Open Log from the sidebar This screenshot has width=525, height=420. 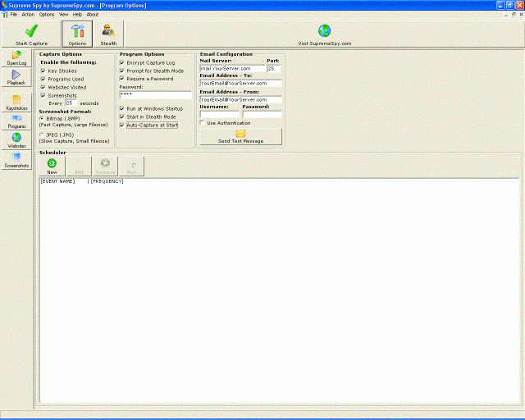point(16,58)
